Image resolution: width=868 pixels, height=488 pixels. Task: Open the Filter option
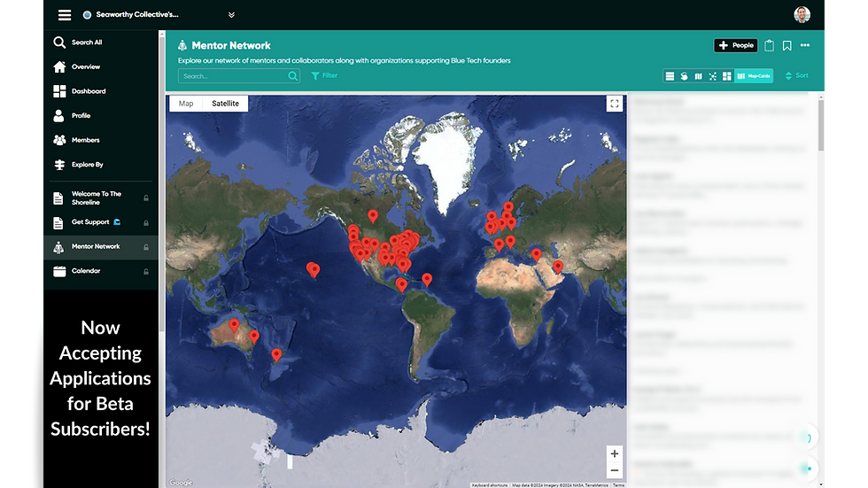tap(324, 76)
